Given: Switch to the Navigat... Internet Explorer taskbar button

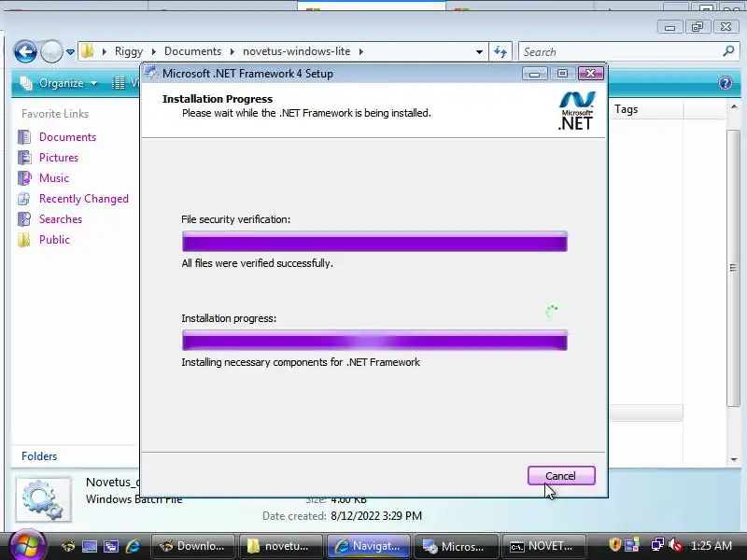Looking at the screenshot, I should coord(368,546).
